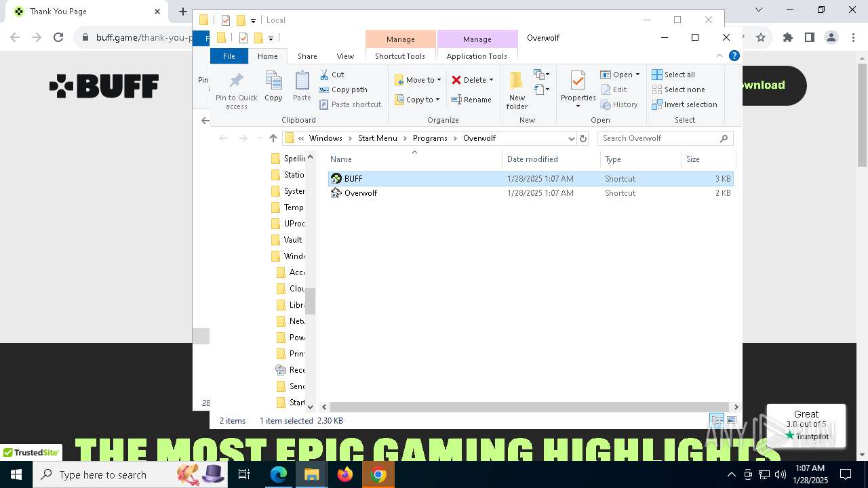Click the red Delete button
Screen dimensions: 868x488
click(469, 80)
